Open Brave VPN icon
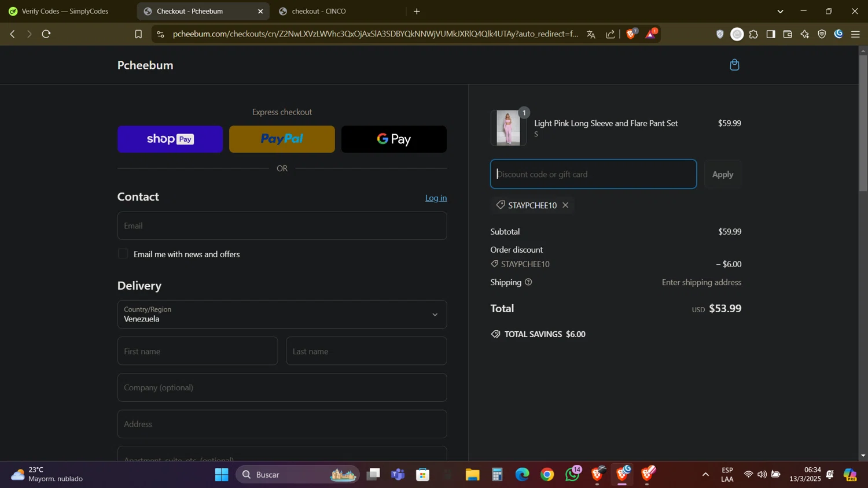The height and width of the screenshot is (488, 868). pos(822,34)
